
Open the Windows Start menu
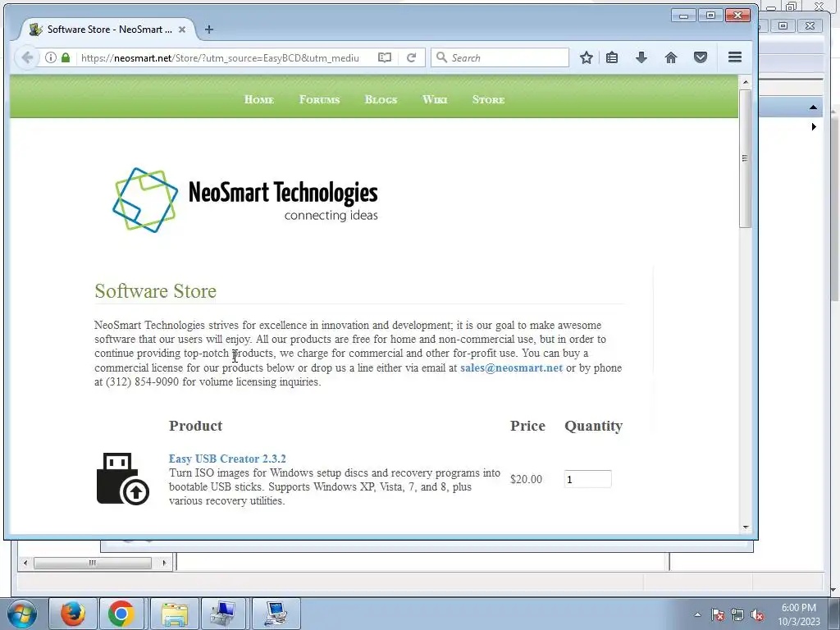pos(22,614)
